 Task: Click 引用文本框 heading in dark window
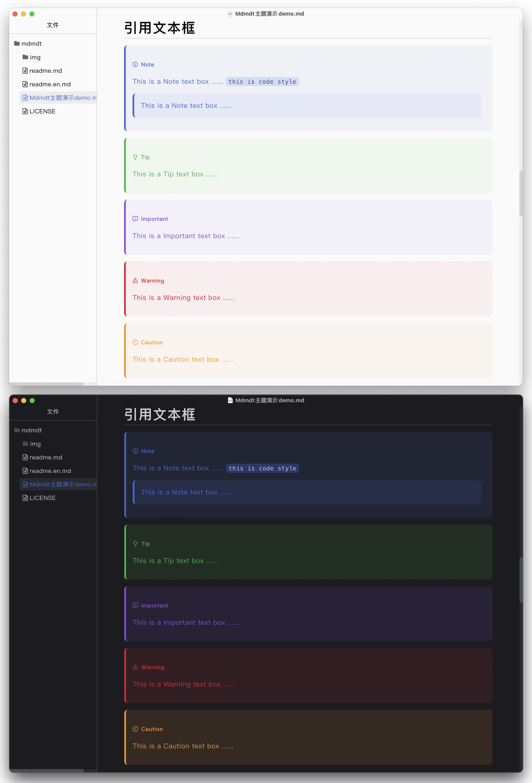point(160,414)
